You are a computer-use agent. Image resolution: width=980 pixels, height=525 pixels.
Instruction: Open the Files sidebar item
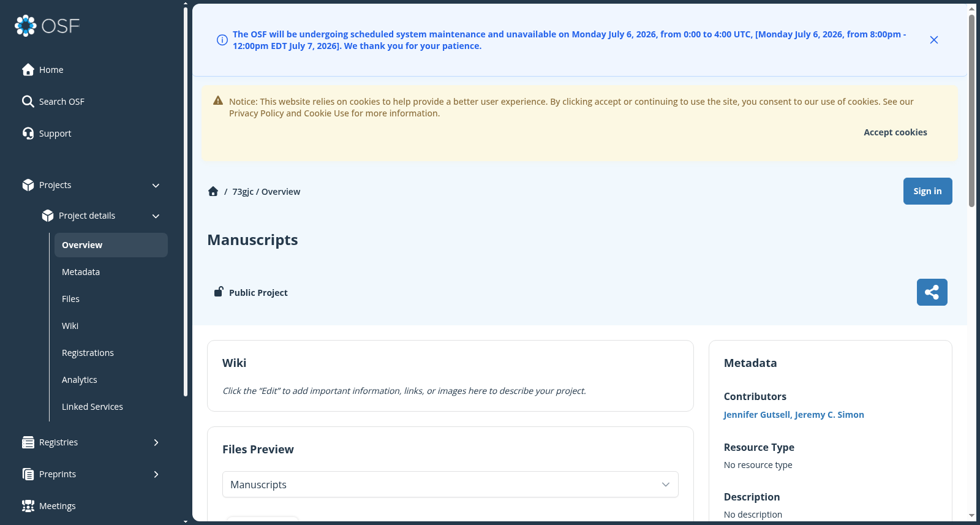pos(70,299)
